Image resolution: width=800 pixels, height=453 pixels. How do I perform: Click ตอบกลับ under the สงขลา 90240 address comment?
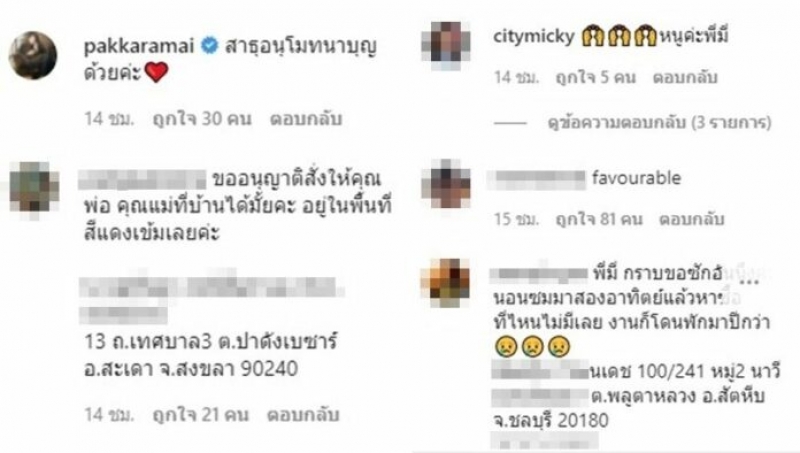pos(303,414)
